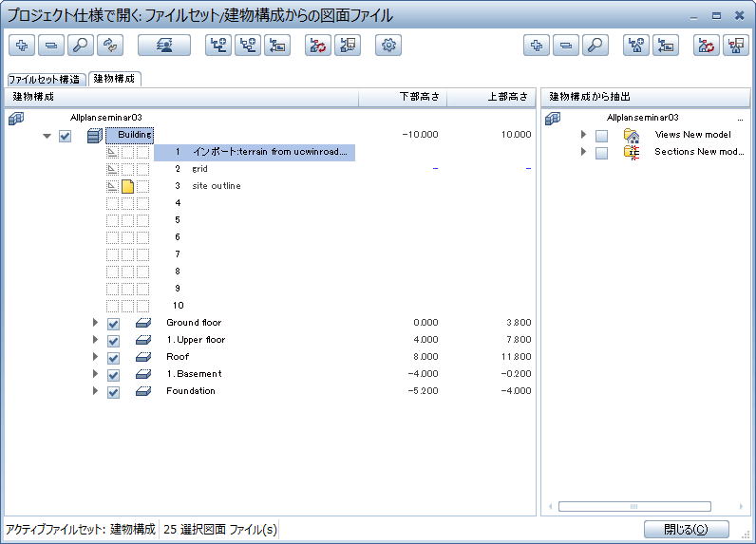Select empty drawing file number 4

tap(178, 203)
